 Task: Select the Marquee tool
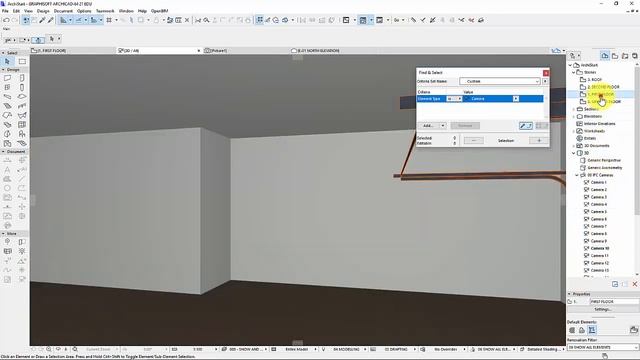point(22,62)
